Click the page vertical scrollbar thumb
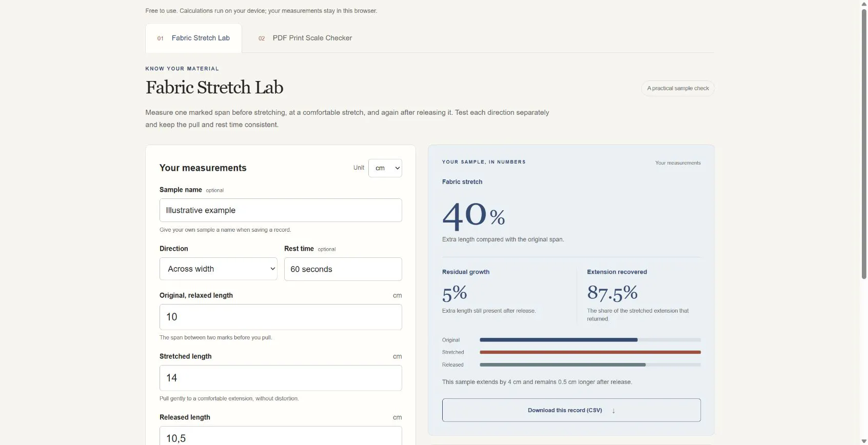 click(x=863, y=144)
